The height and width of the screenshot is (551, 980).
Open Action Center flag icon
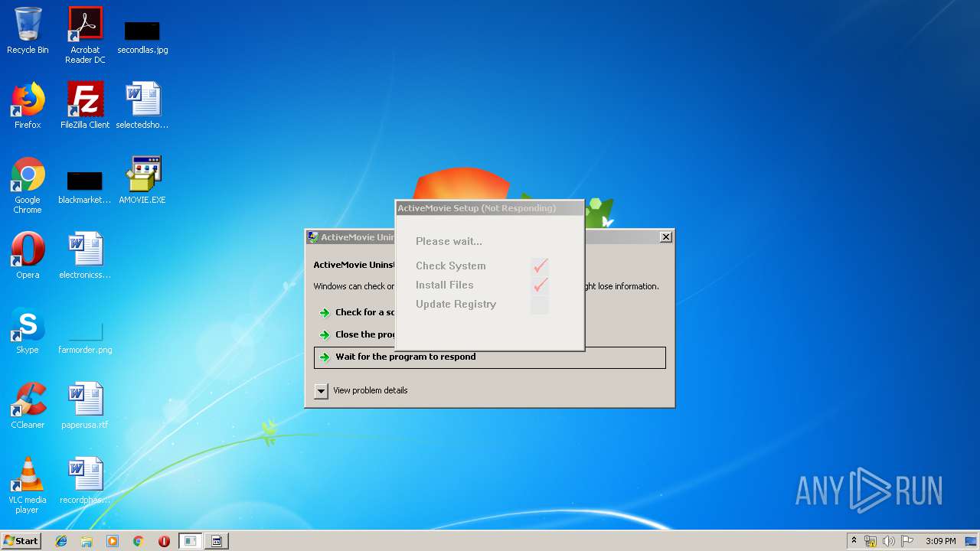907,541
